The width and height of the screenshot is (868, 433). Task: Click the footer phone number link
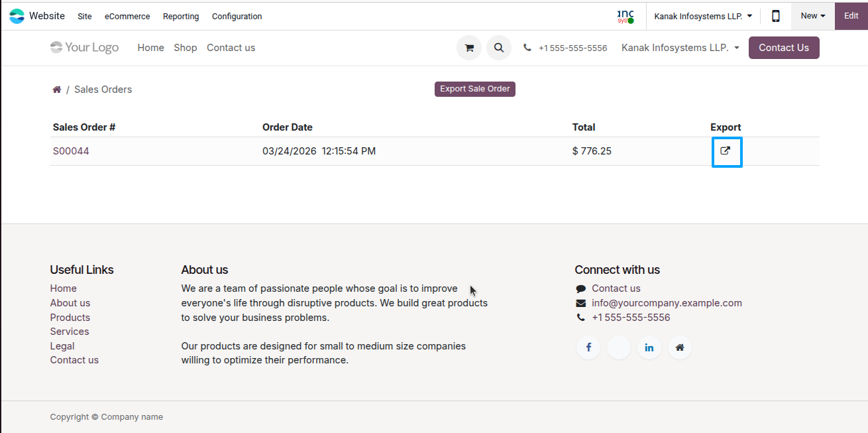tap(631, 318)
